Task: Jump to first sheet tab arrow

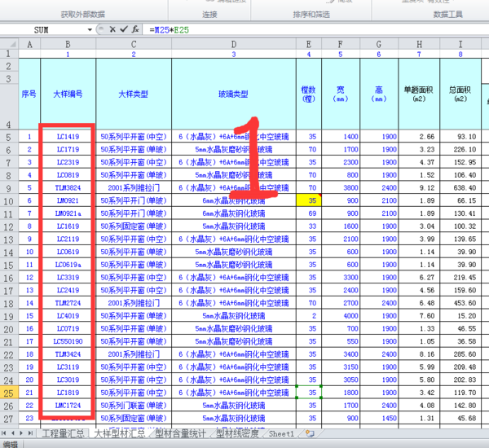Action: click(4, 433)
